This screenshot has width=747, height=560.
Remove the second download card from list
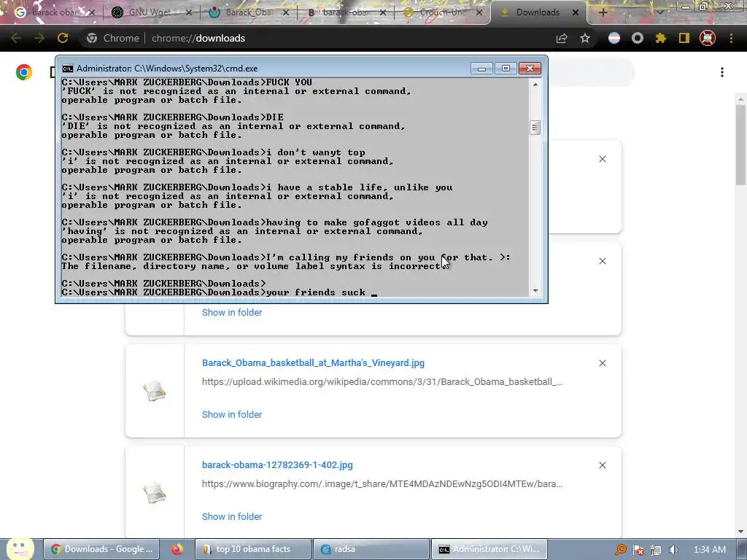click(603, 261)
